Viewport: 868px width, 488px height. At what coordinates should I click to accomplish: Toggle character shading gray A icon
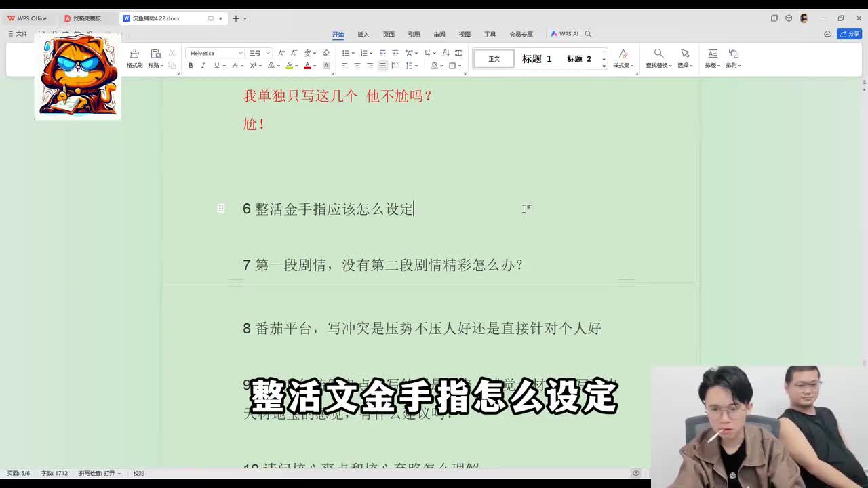[x=326, y=66]
